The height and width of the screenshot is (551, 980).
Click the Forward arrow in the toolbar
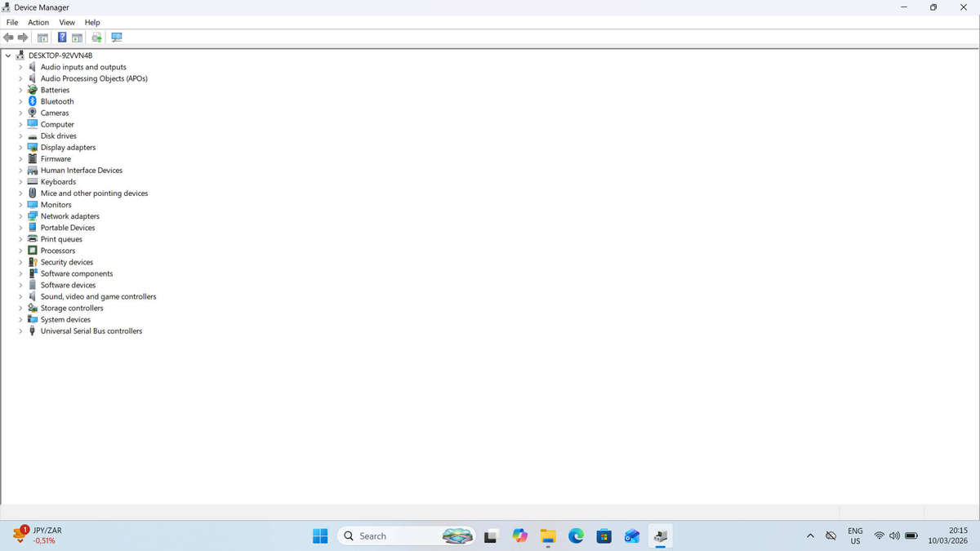(23, 38)
